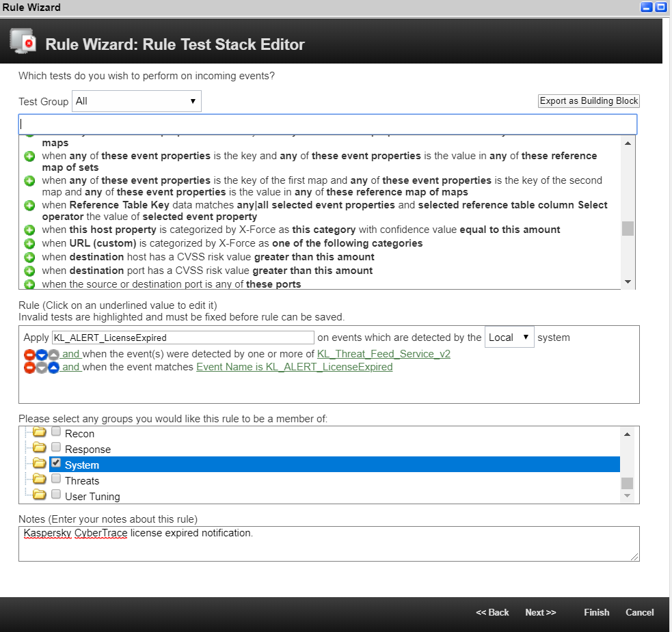Check the Threats group checkbox
This screenshot has height=632, width=672.
point(56,478)
